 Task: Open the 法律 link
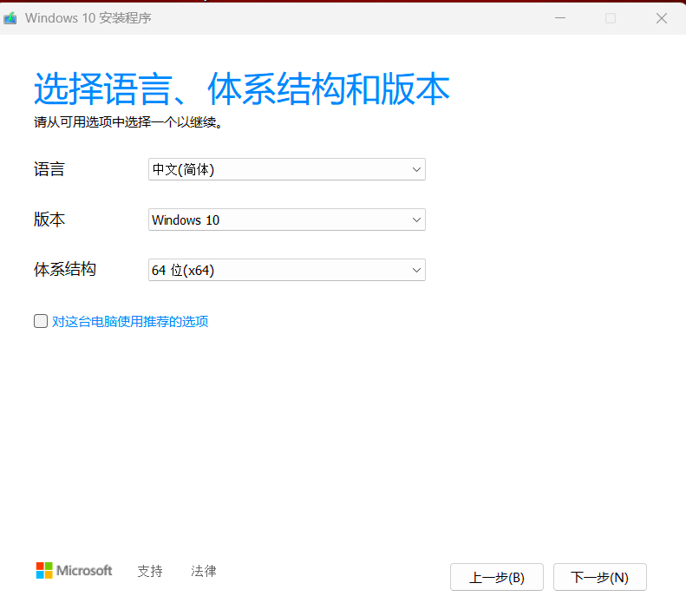click(204, 571)
